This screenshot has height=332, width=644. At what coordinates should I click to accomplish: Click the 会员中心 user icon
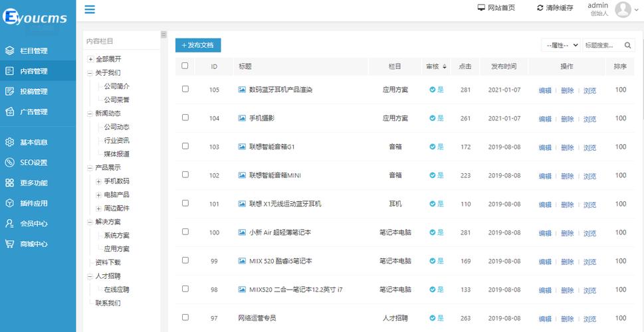(9, 224)
